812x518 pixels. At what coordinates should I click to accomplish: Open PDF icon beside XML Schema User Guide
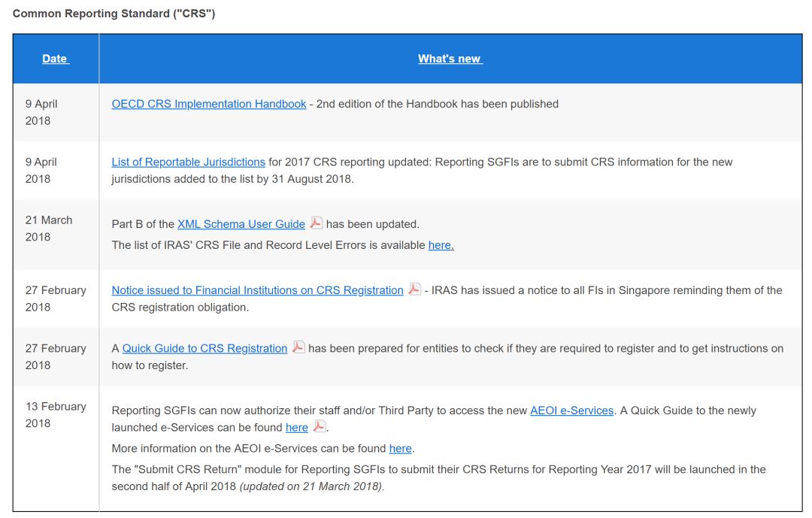click(x=317, y=223)
